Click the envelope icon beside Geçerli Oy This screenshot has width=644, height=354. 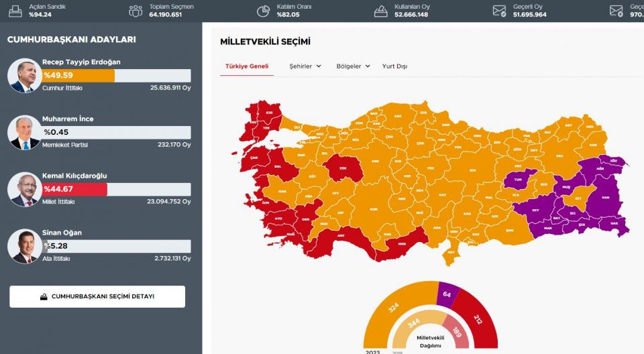coord(499,10)
